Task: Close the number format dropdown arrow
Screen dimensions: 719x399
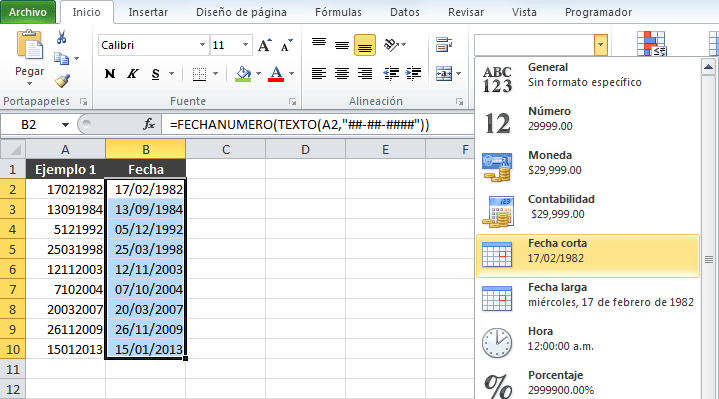Action: [x=600, y=45]
